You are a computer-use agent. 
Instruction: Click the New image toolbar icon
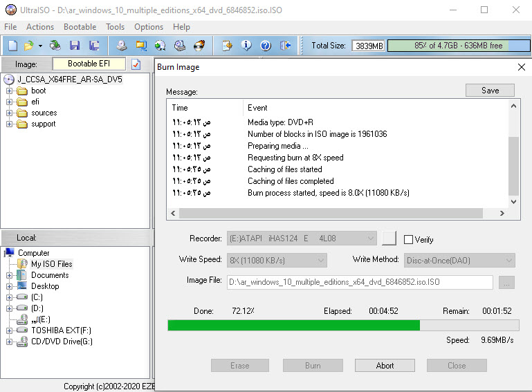[12, 46]
